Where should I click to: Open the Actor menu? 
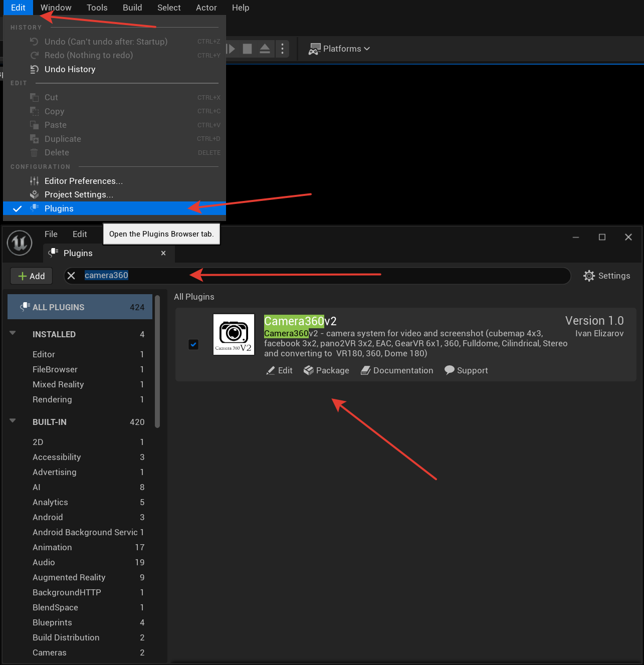point(206,8)
